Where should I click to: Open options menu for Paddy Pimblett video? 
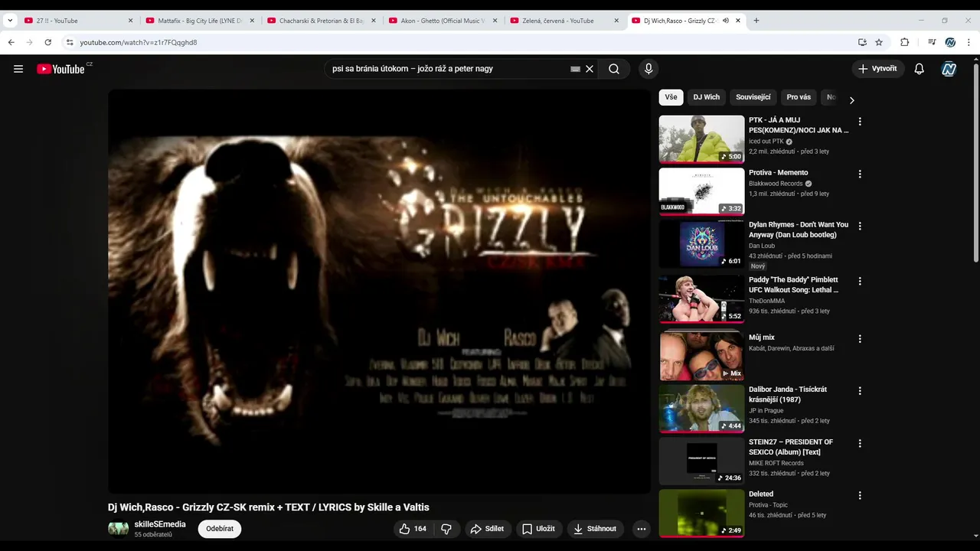860,281
